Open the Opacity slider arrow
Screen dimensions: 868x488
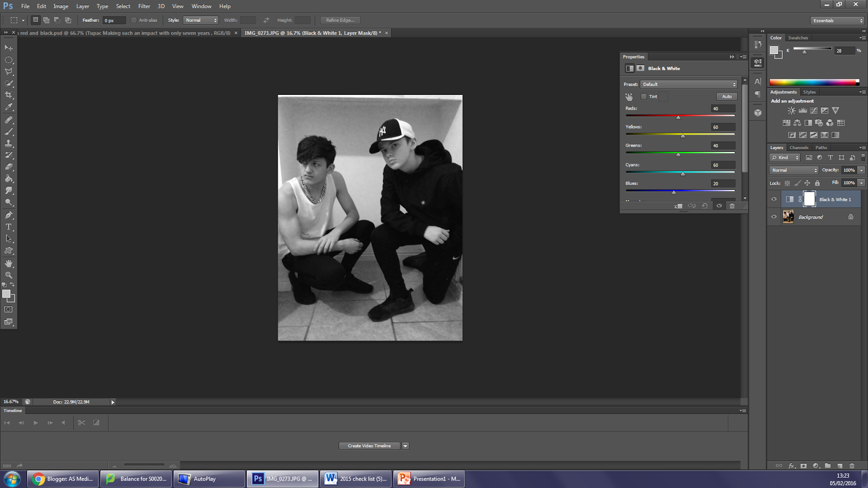pyautogui.click(x=861, y=170)
